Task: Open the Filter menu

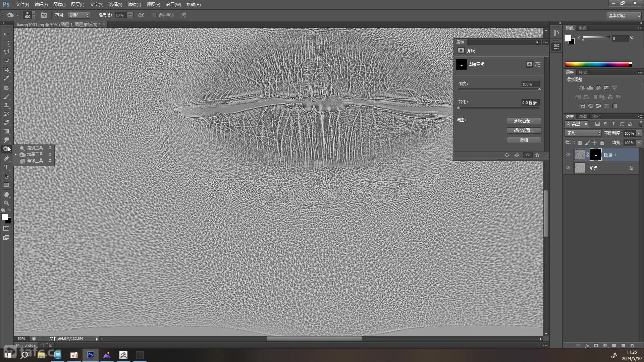Action: point(134,4)
